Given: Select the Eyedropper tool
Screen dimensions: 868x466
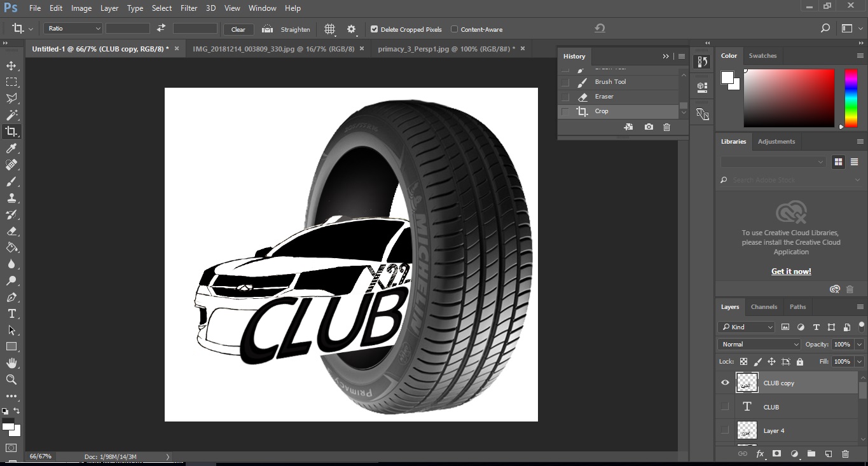Looking at the screenshot, I should (x=11, y=148).
